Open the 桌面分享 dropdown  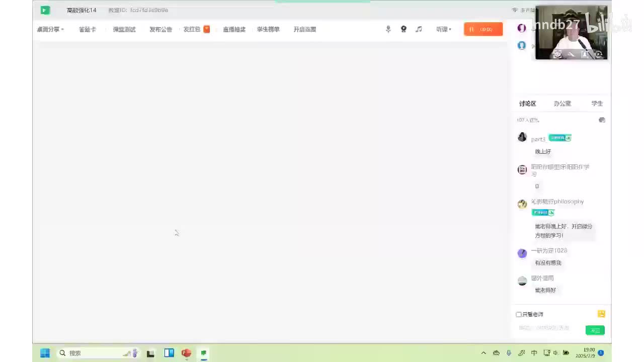tap(50, 29)
